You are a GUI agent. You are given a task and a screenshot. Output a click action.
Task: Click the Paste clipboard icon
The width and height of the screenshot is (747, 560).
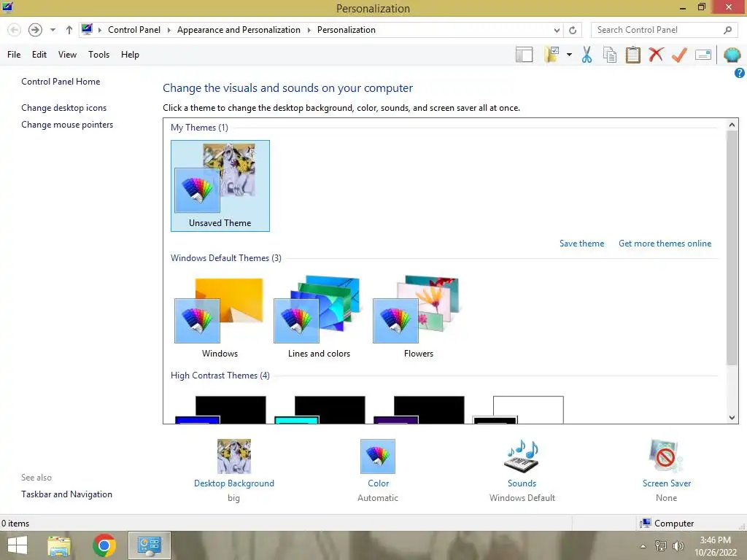[632, 55]
